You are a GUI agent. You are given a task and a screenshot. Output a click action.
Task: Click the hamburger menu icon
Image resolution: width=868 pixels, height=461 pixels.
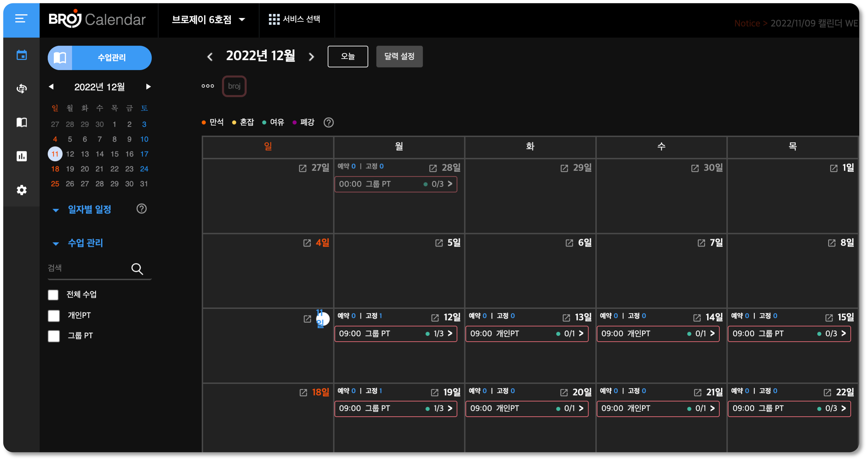(21, 19)
